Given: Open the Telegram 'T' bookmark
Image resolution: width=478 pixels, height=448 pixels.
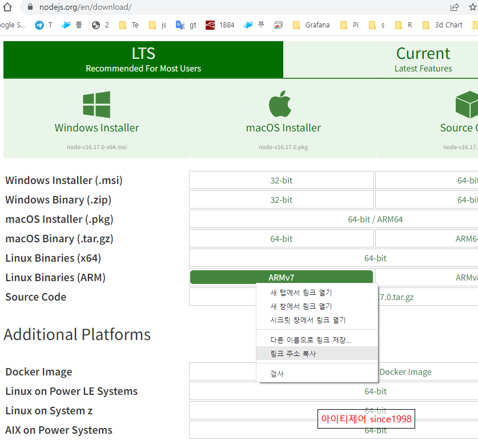Looking at the screenshot, I should (43, 25).
